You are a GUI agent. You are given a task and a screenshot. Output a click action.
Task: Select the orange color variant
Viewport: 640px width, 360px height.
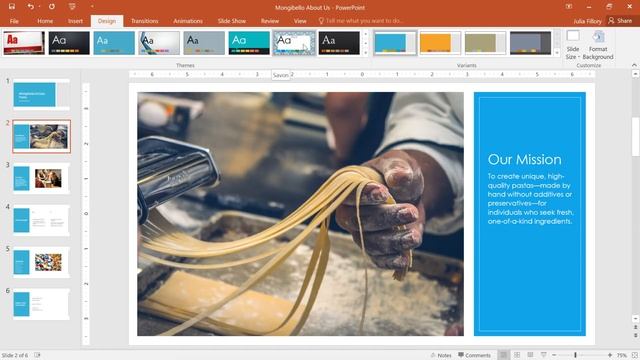tap(440, 43)
